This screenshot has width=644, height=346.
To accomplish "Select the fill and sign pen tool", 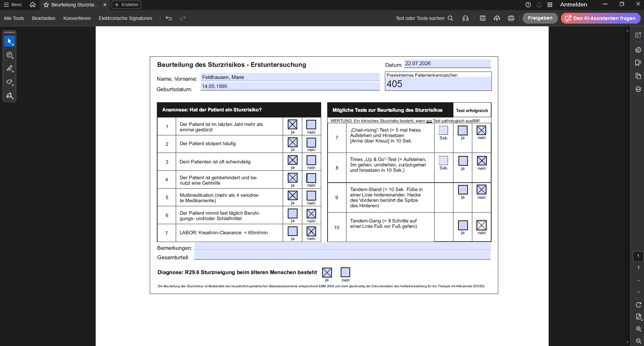I will pos(9,95).
